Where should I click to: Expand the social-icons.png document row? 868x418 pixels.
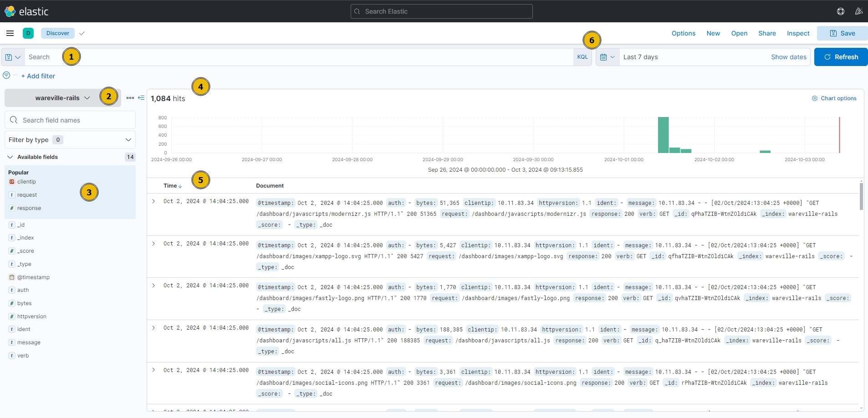coord(153,370)
